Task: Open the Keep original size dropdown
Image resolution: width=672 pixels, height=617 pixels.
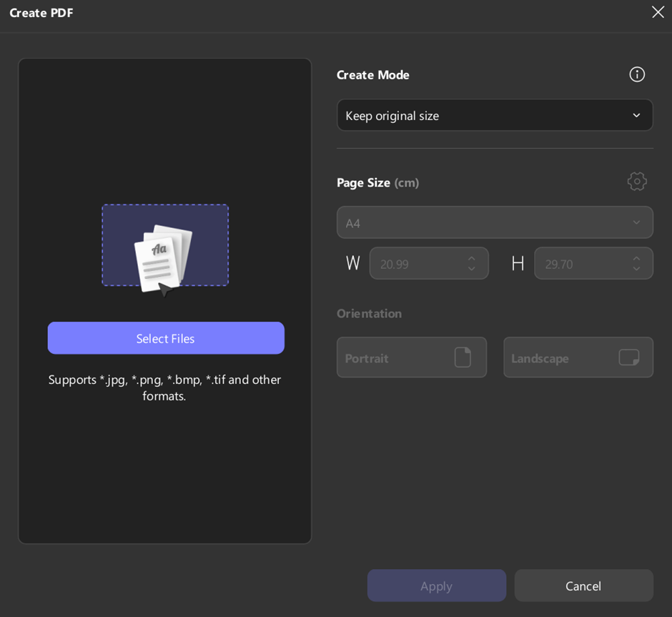Action: click(x=495, y=115)
